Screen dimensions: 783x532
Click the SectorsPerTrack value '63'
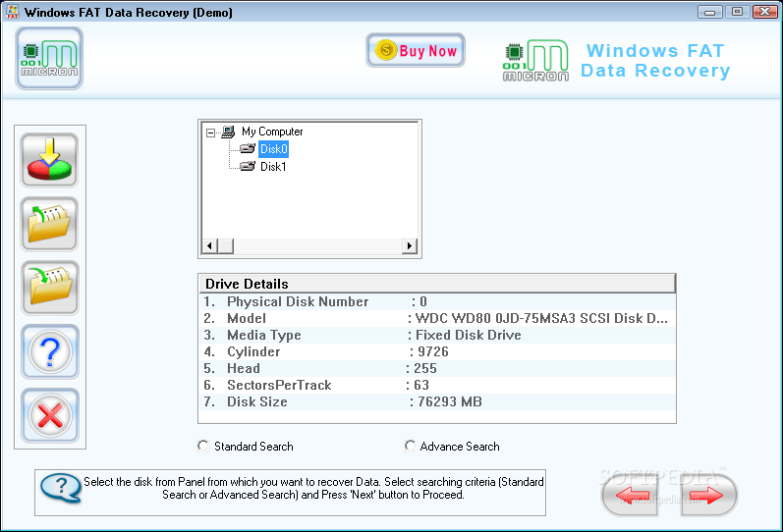tap(420, 386)
